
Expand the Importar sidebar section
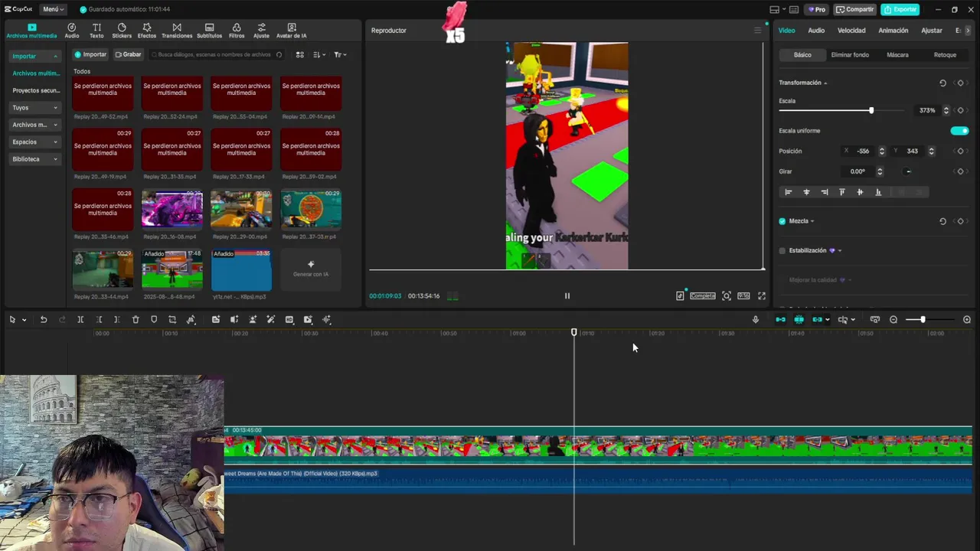click(x=34, y=56)
